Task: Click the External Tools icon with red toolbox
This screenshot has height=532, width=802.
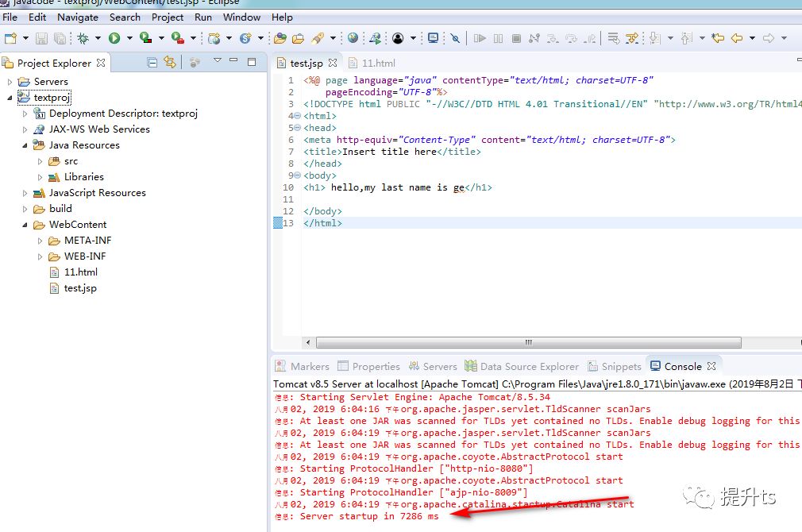Action: click(x=178, y=38)
